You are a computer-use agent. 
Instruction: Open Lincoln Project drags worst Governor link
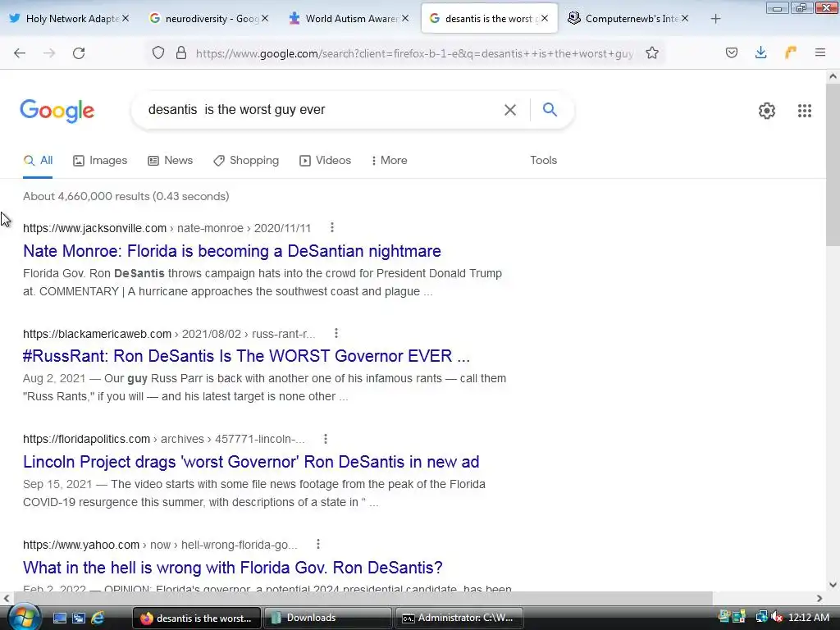click(251, 461)
